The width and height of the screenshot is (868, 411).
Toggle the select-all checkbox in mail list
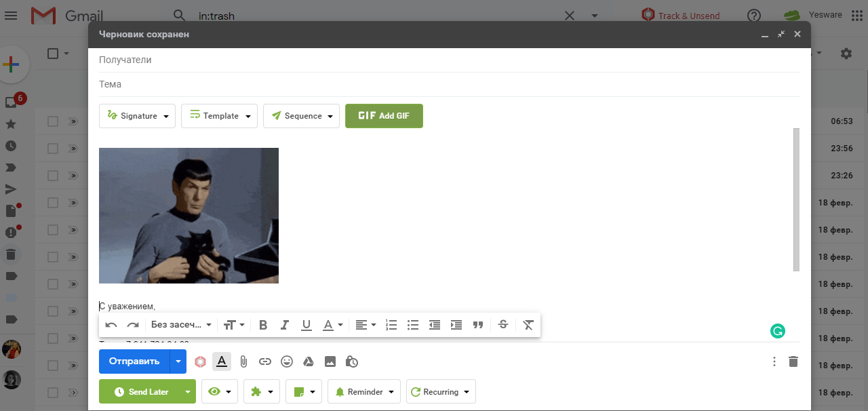[53, 54]
